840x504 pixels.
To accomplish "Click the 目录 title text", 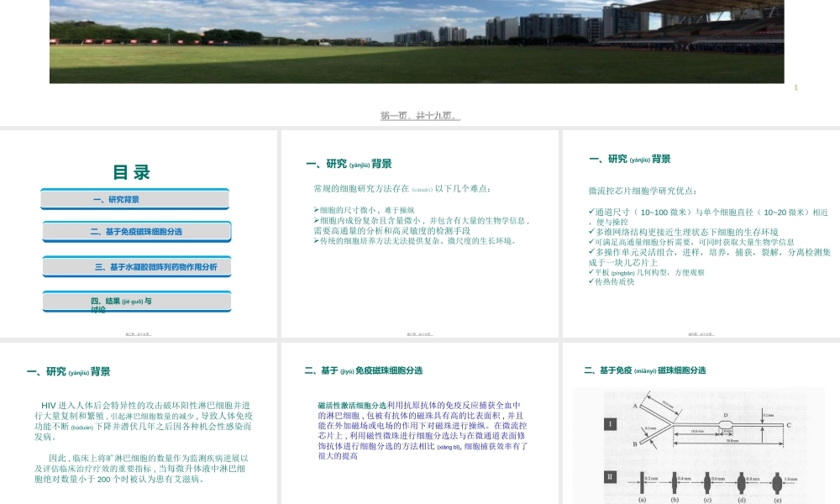I will point(134,172).
